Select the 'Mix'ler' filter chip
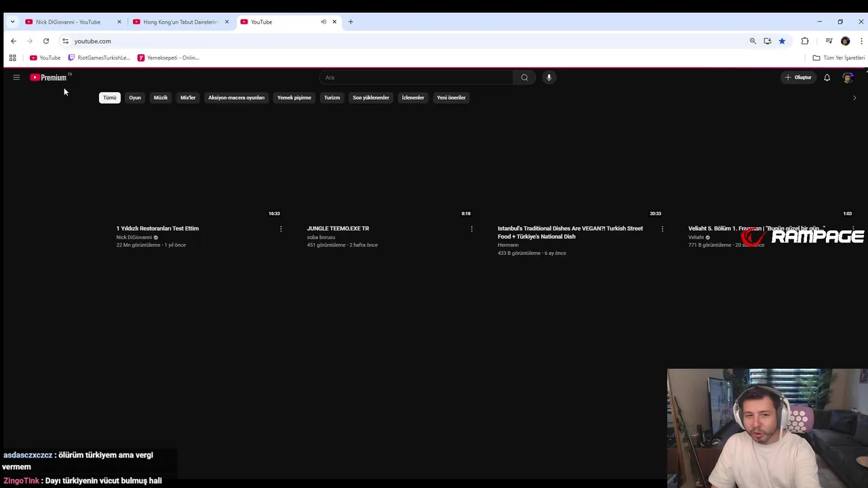The width and height of the screenshot is (868, 488). [x=188, y=98]
